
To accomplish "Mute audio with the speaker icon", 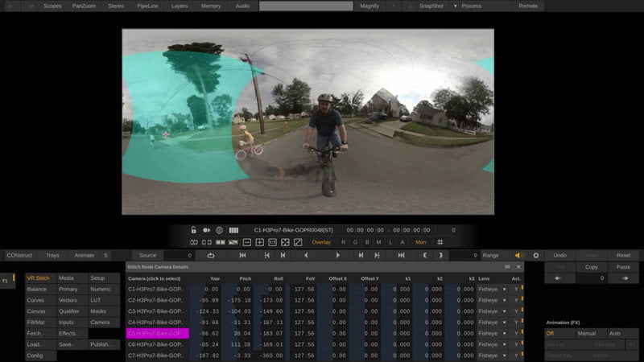I will [x=518, y=255].
